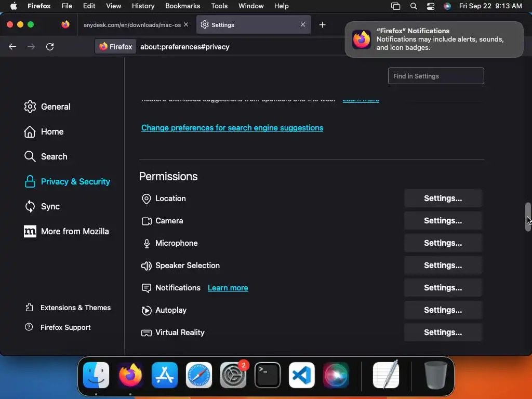
Task: Click the Firefox Notifications banner
Action: (x=434, y=39)
